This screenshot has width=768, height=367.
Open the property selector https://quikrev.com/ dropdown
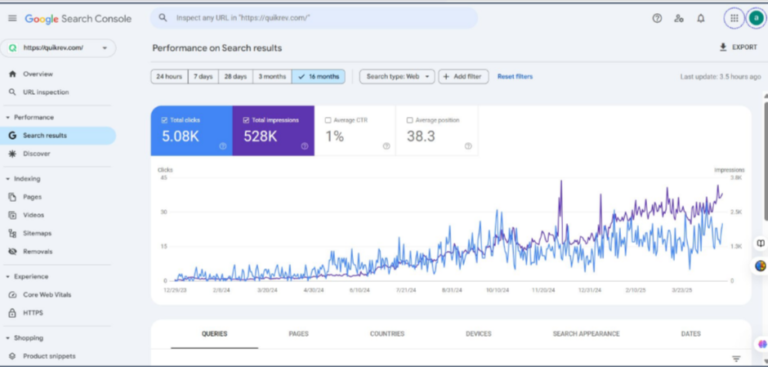pyautogui.click(x=58, y=48)
